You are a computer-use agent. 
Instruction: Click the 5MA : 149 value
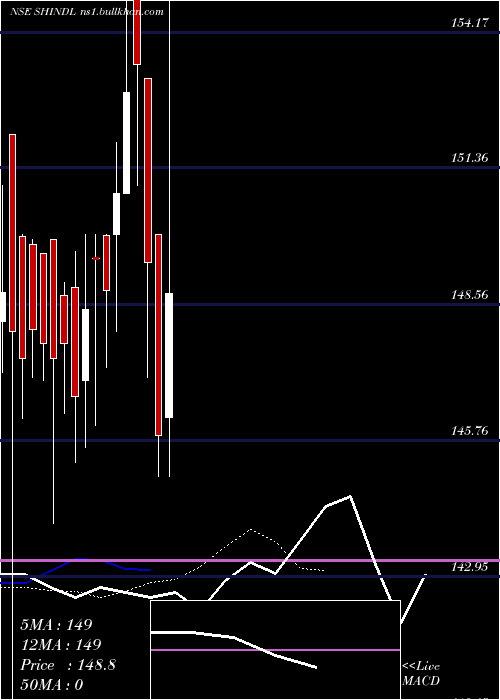[56, 625]
